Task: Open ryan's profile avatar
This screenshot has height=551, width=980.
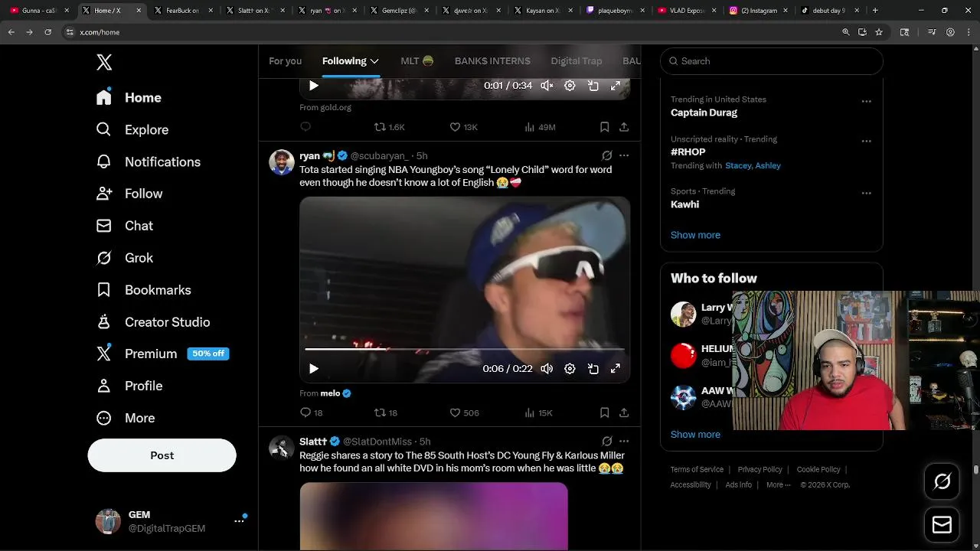Action: click(x=282, y=162)
